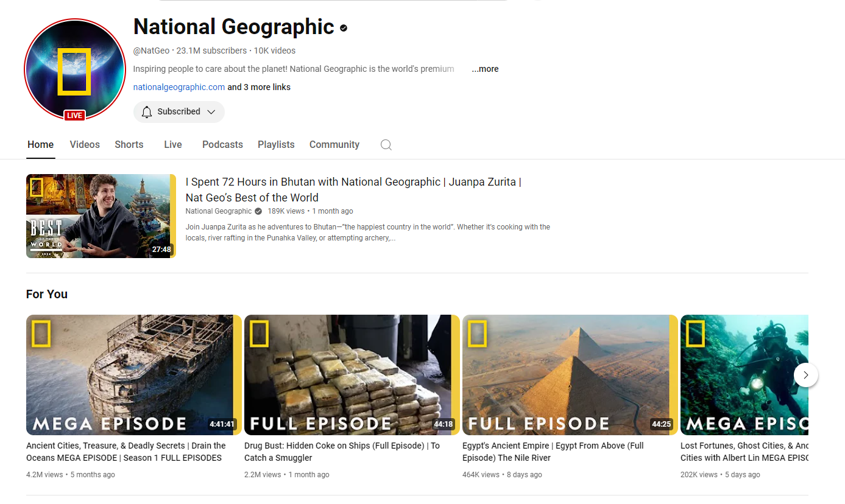Click the 'For You' section heading
Image resolution: width=845 pixels, height=504 pixels.
[47, 294]
